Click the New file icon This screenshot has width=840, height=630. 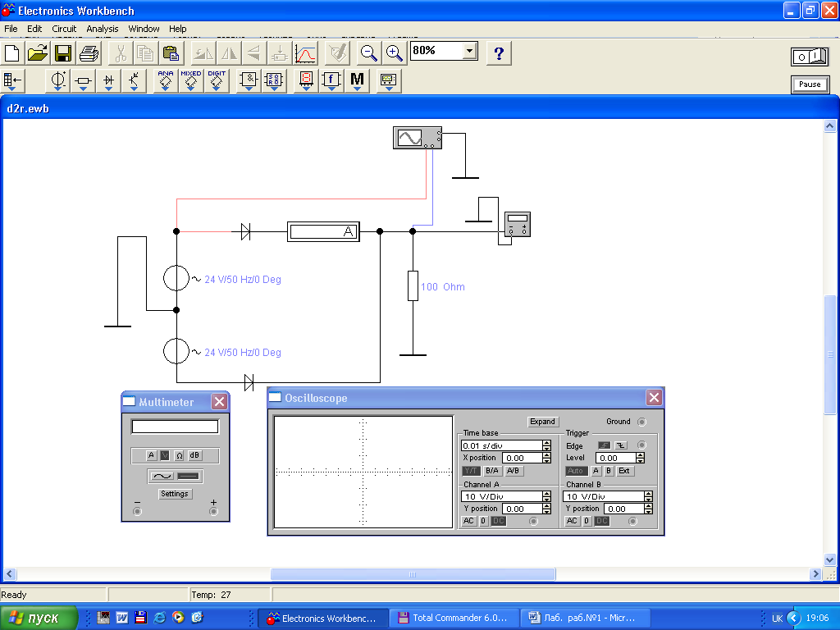(11, 53)
